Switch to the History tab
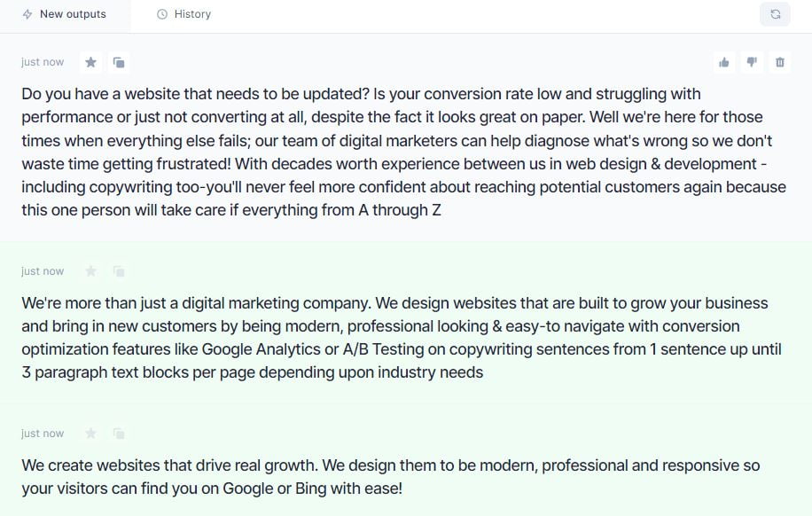The width and height of the screenshot is (812, 516). [x=183, y=14]
